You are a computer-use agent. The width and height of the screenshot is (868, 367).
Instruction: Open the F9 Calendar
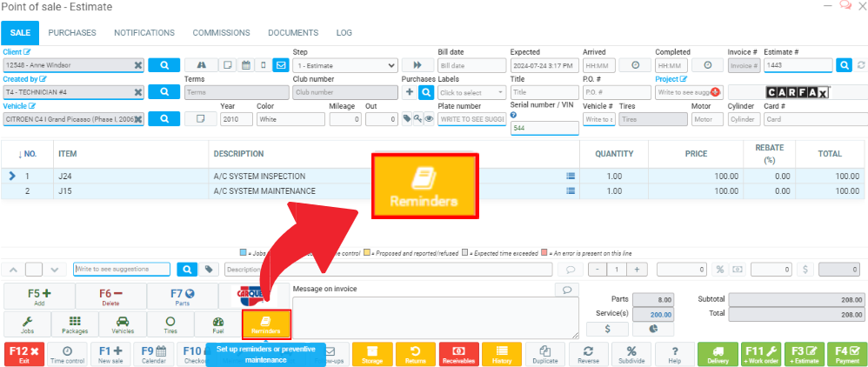pyautogui.click(x=154, y=354)
